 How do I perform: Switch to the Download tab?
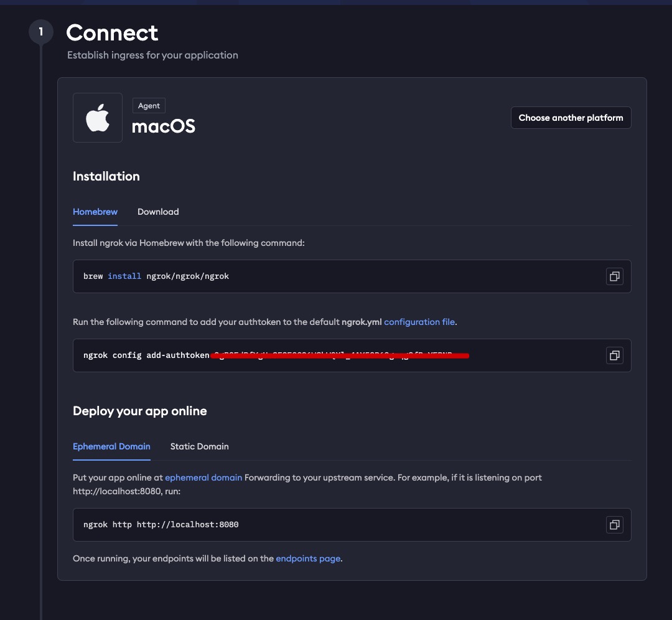click(158, 212)
